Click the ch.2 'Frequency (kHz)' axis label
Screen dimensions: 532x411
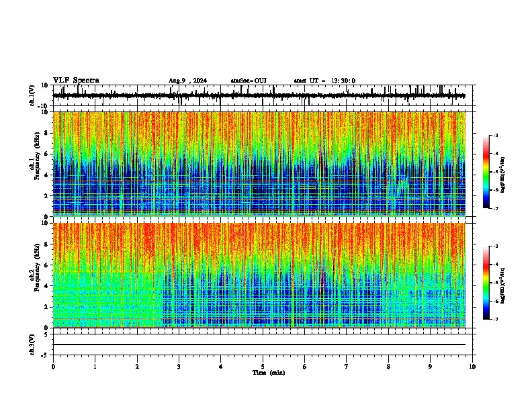point(37,267)
